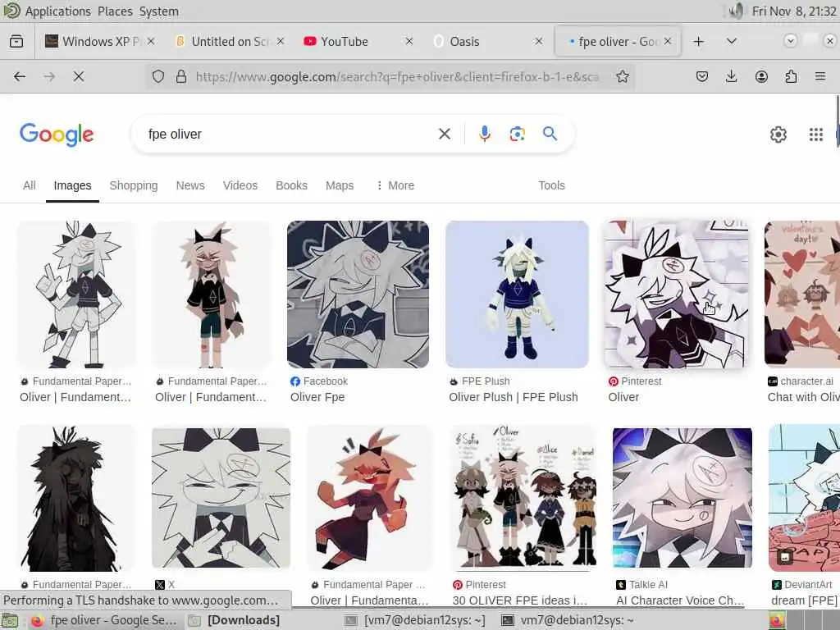Open the orange Oliver running artwork
Viewport: 840px width, 630px height.
click(x=370, y=498)
